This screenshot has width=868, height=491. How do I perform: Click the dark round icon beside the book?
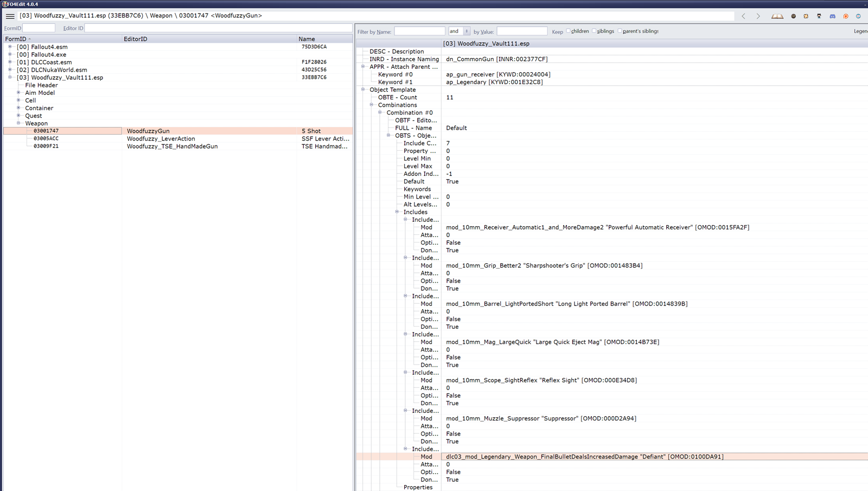coord(793,16)
